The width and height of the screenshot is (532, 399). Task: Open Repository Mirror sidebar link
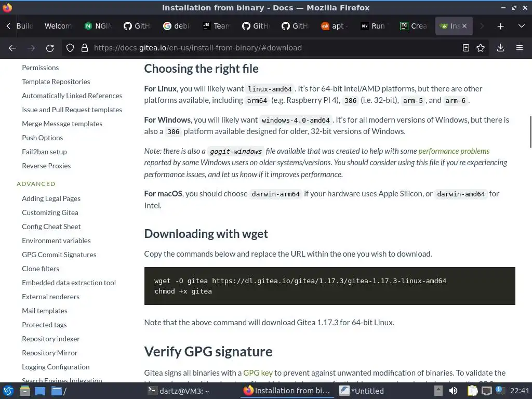click(49, 353)
